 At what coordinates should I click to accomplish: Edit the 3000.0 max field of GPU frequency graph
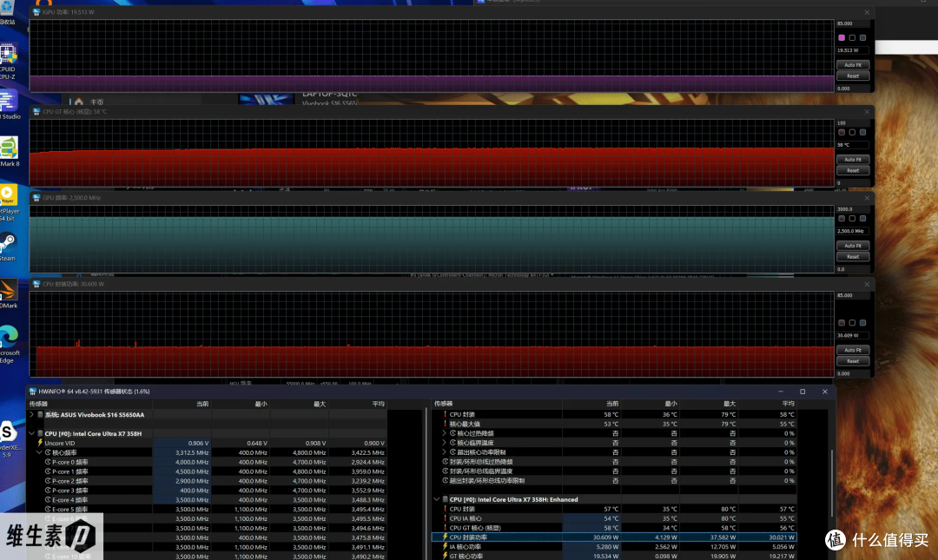click(x=853, y=209)
